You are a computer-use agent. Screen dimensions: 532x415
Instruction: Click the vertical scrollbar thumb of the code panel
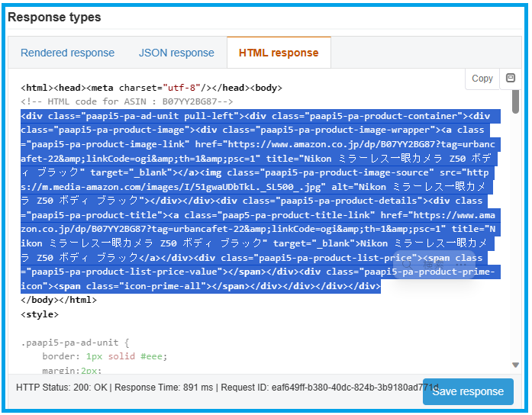click(515, 101)
